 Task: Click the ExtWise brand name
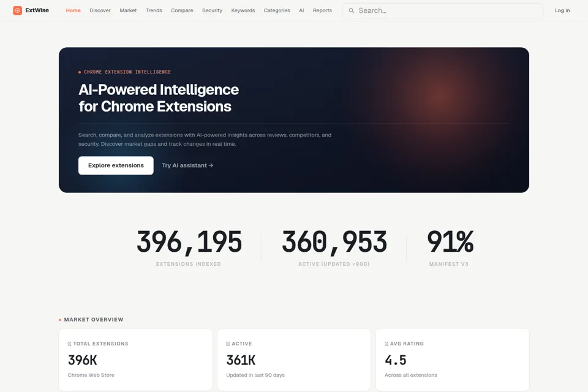pyautogui.click(x=37, y=10)
